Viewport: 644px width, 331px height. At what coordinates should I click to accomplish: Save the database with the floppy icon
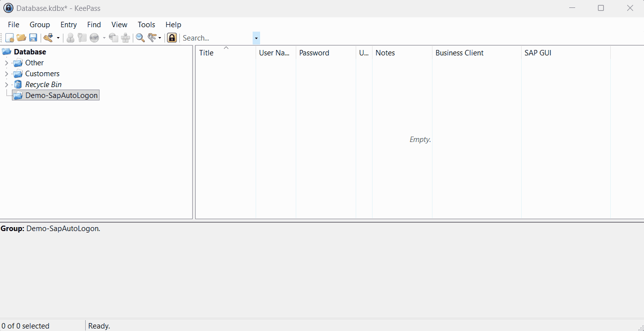33,38
